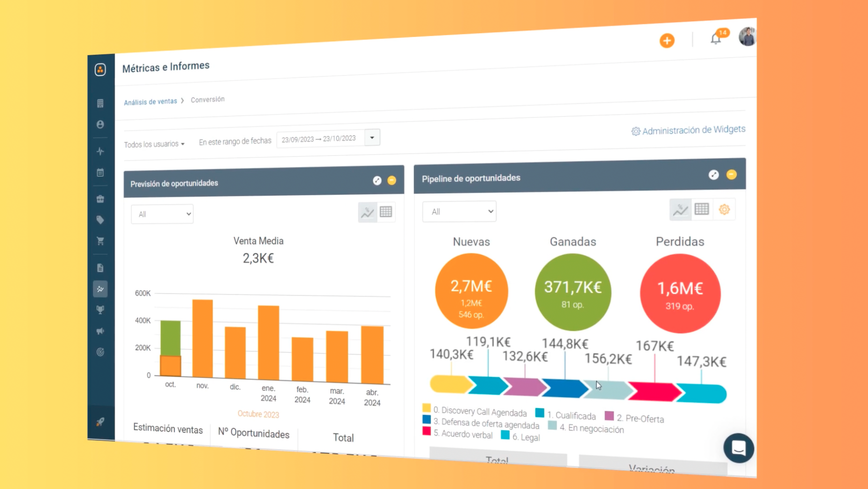Open Administración de Widgets link
The image size is (868, 489).
point(688,130)
